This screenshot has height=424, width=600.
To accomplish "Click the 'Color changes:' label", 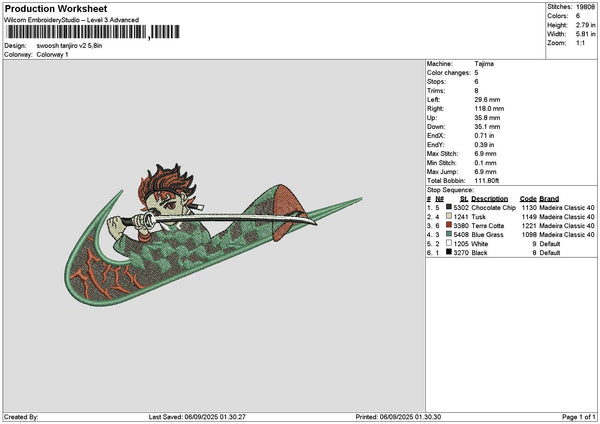I will click(449, 73).
